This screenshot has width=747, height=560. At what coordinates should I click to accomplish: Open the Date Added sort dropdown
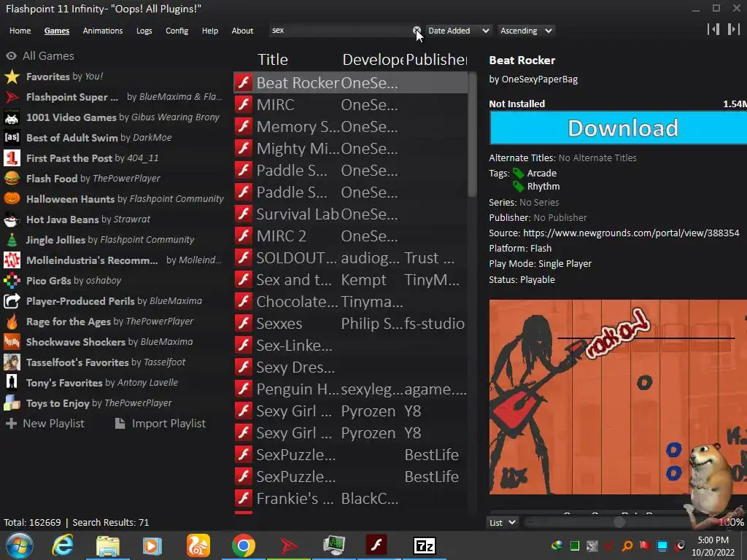pyautogui.click(x=458, y=31)
